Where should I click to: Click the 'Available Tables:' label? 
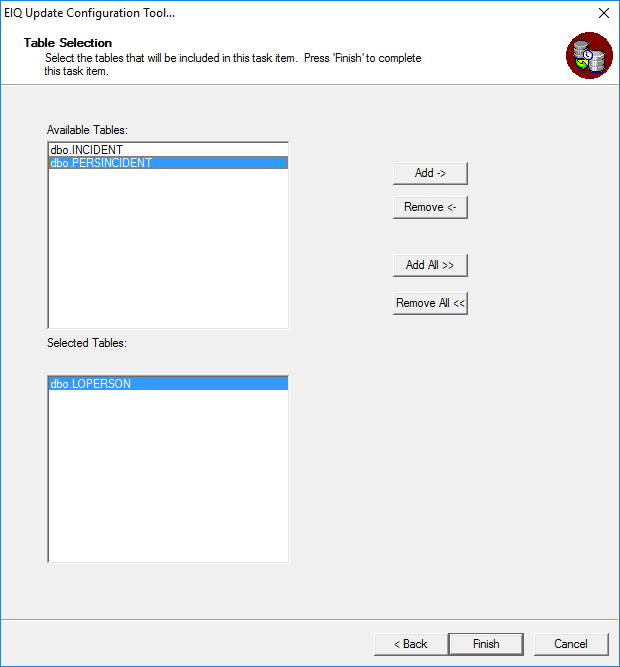[87, 130]
